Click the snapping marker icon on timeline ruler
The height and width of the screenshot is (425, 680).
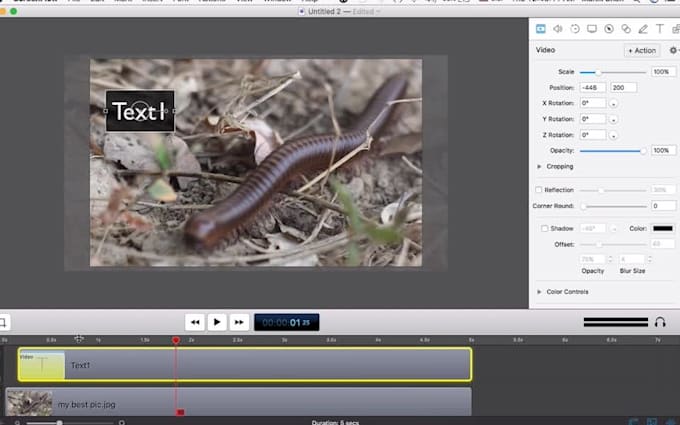coord(79,339)
